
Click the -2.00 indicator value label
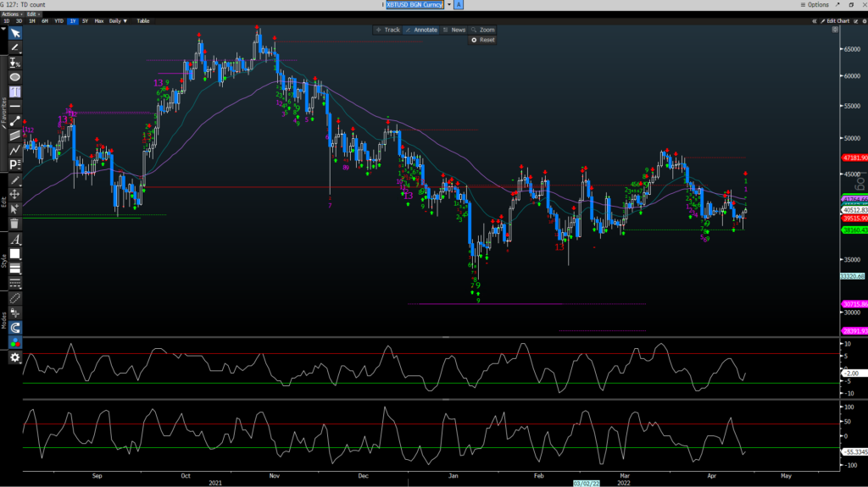(x=854, y=374)
